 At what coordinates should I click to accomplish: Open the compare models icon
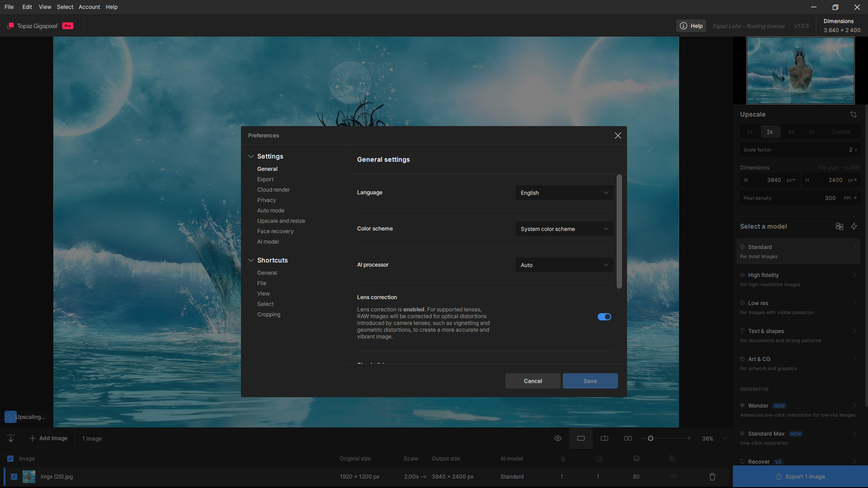pos(839,226)
